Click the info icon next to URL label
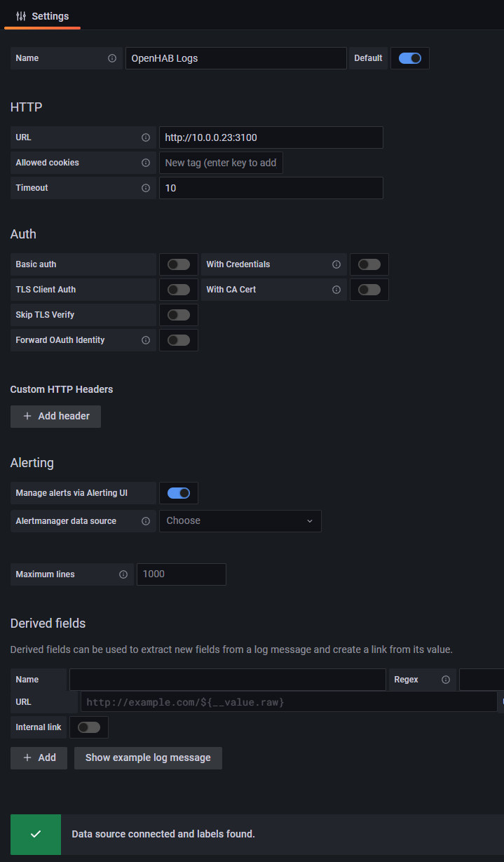The height and width of the screenshot is (862, 504). [x=146, y=137]
